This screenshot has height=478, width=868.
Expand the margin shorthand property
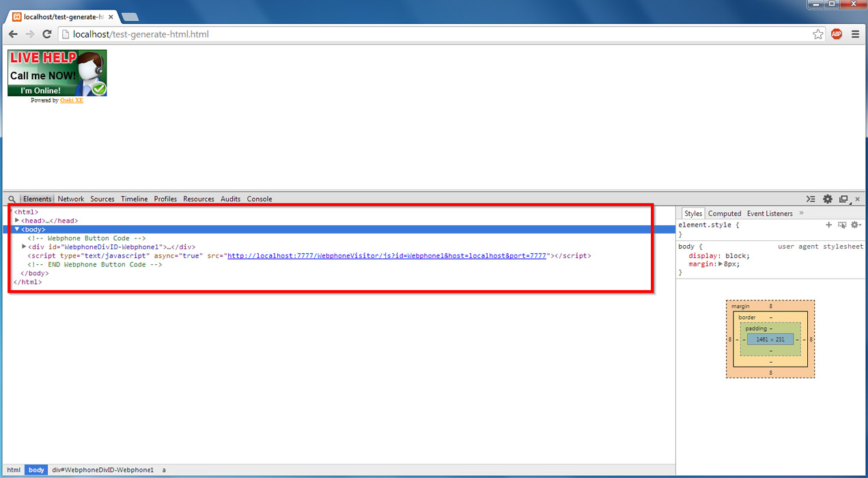(x=720, y=264)
